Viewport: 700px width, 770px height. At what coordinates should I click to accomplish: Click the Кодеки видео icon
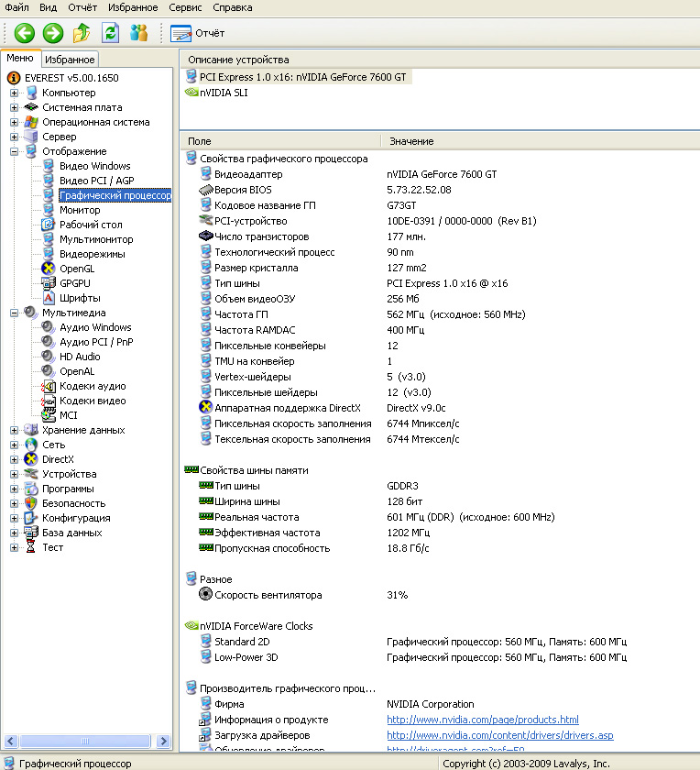coord(49,401)
